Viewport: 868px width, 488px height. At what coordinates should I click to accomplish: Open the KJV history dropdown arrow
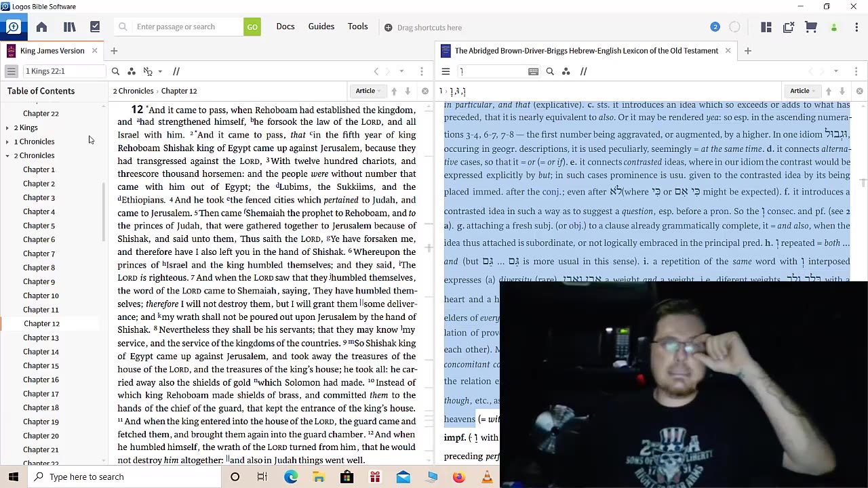(x=401, y=71)
